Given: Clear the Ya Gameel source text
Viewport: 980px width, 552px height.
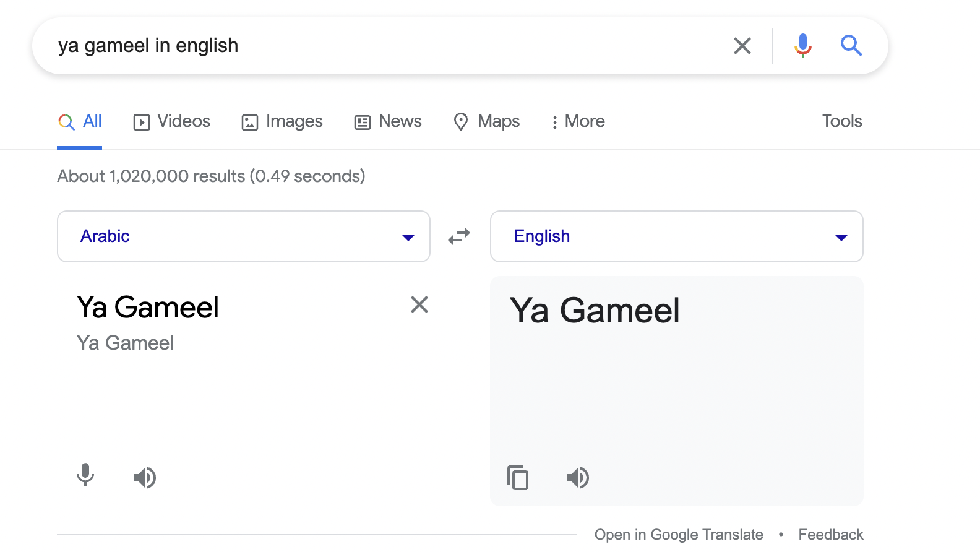Looking at the screenshot, I should tap(419, 304).
